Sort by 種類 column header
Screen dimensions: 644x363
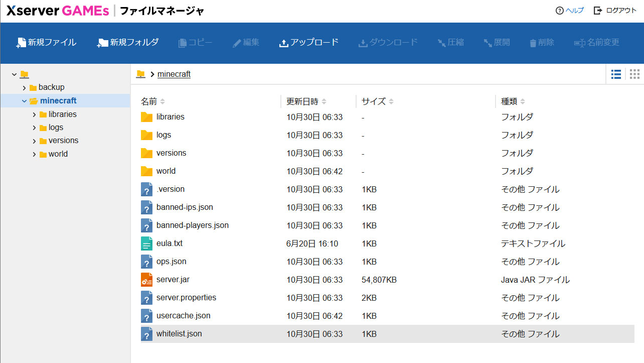(x=513, y=101)
